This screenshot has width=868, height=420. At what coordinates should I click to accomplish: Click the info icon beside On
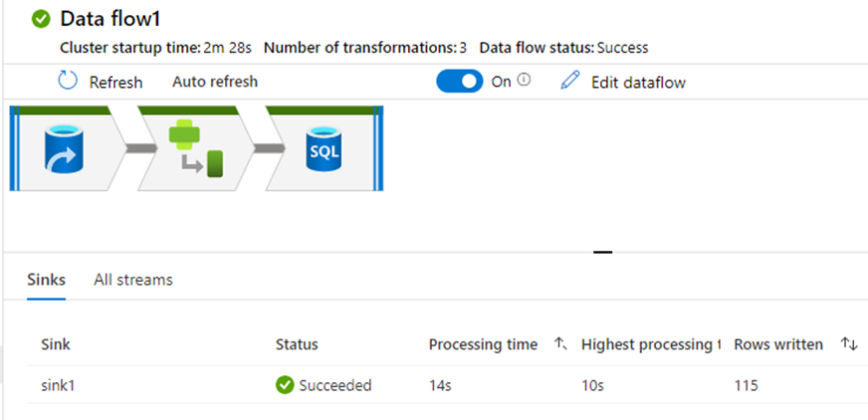524,81
